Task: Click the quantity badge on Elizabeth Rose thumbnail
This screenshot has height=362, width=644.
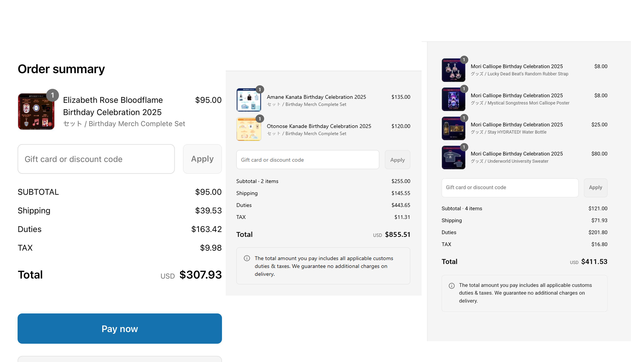Action: pyautogui.click(x=52, y=95)
